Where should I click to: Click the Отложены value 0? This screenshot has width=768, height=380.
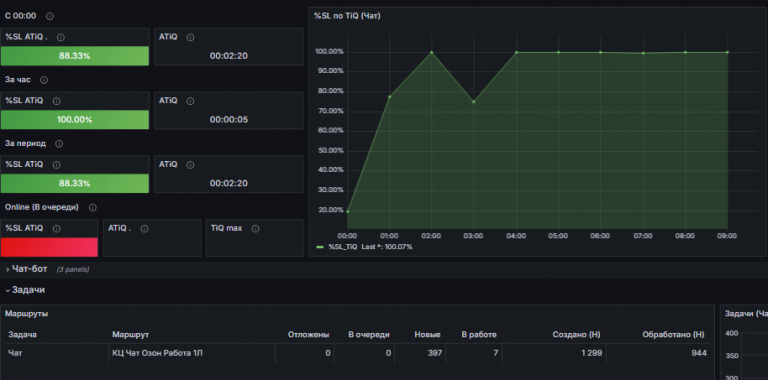point(328,353)
